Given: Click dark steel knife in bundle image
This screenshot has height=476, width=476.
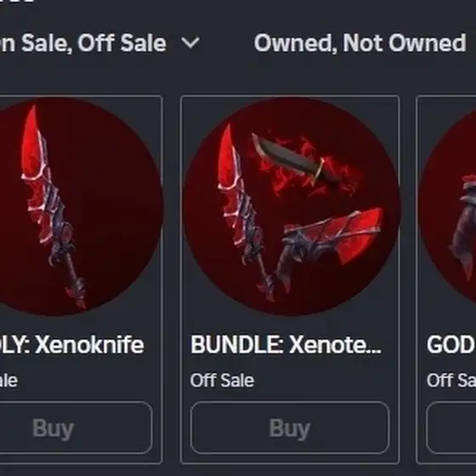Looking at the screenshot, I should pos(292,161).
